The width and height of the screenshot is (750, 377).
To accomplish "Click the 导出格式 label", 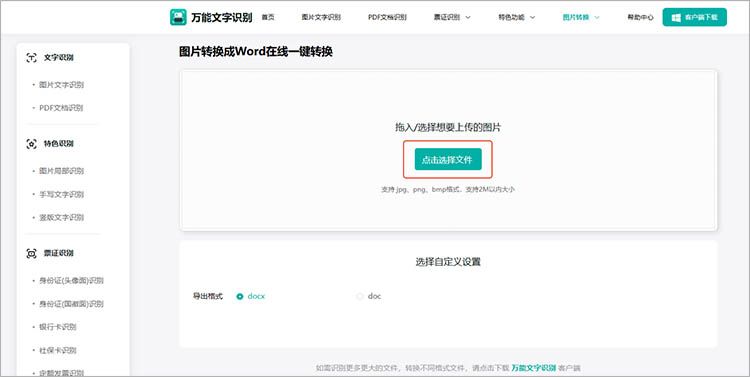I will (x=208, y=297).
